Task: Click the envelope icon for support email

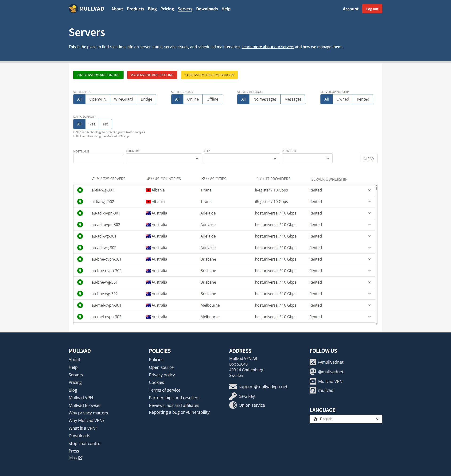Action: tap(233, 386)
